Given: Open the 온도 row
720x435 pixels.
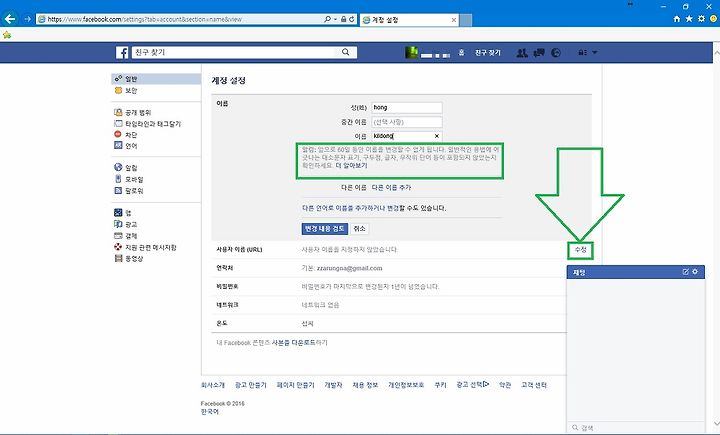Looking at the screenshot, I should pos(390,323).
